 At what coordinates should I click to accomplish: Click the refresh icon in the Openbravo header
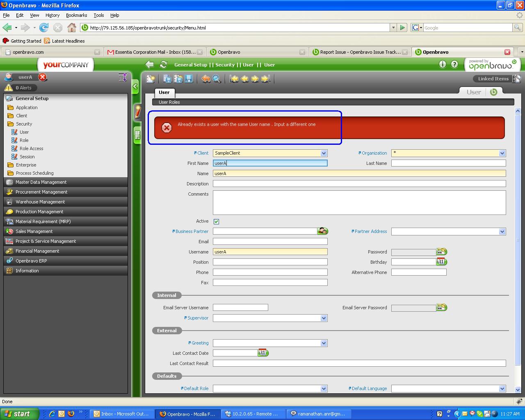point(164,64)
